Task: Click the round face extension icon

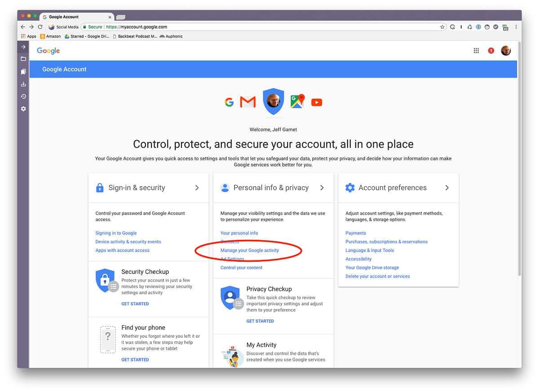Action: click(487, 27)
